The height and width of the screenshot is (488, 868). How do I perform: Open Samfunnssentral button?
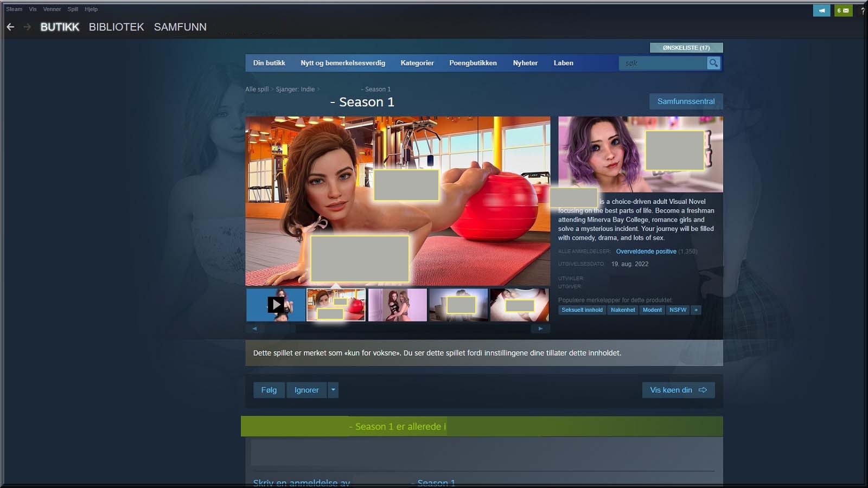coord(686,101)
